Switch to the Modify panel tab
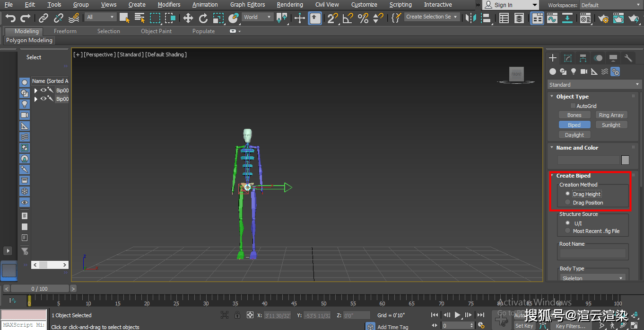 (568, 58)
